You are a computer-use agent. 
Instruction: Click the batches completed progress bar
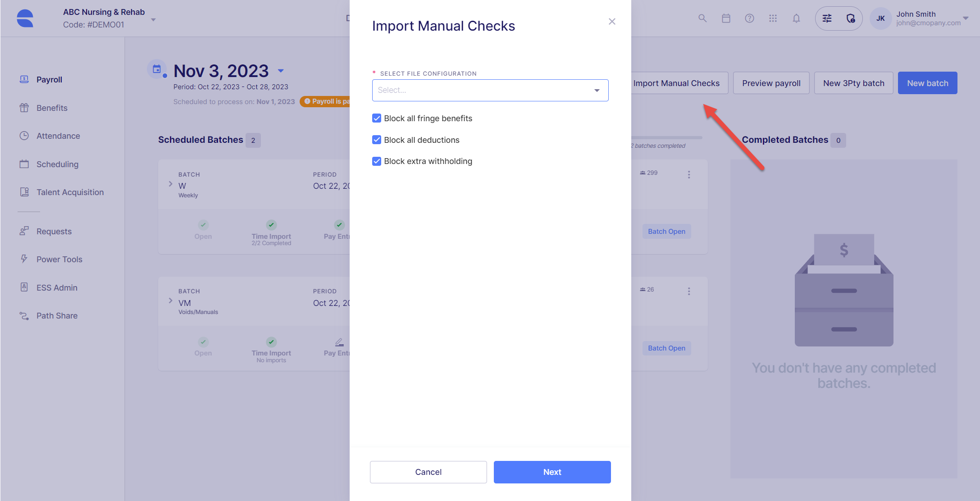(x=667, y=137)
